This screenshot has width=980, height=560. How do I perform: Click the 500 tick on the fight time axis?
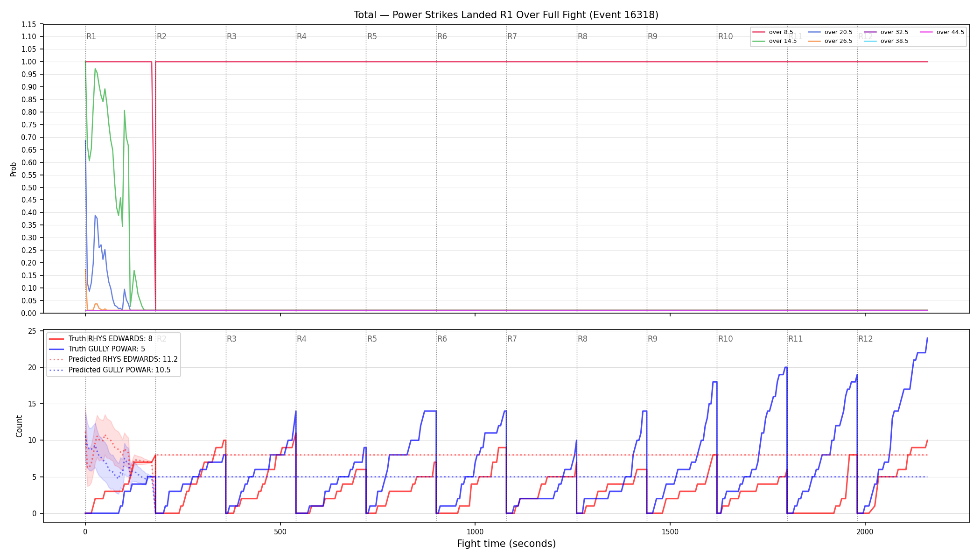280,532
